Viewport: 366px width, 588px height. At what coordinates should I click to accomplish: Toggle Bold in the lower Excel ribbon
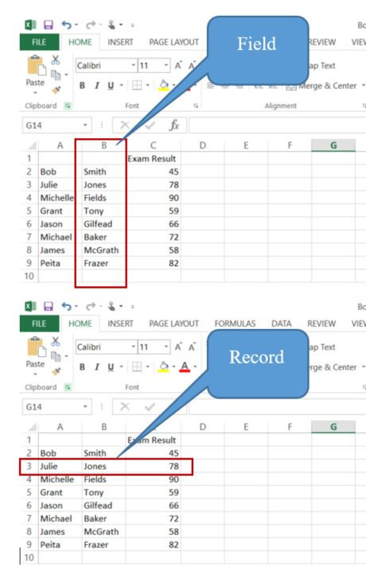coord(82,367)
